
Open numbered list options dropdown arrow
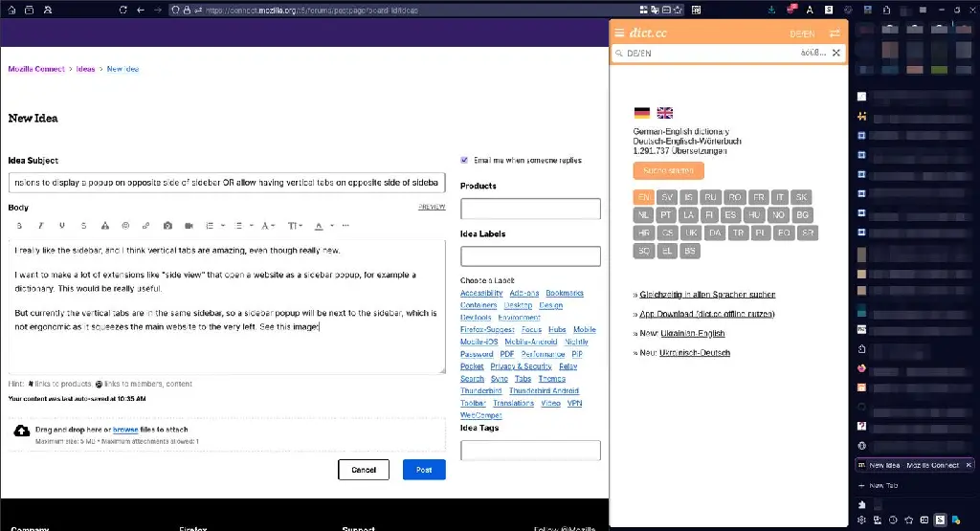click(222, 226)
